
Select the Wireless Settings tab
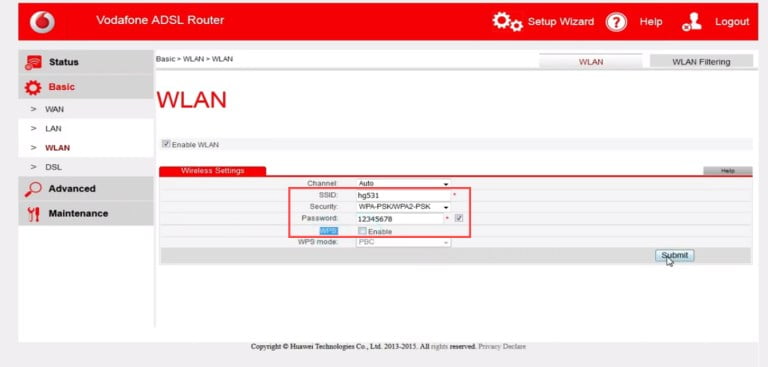click(x=213, y=171)
